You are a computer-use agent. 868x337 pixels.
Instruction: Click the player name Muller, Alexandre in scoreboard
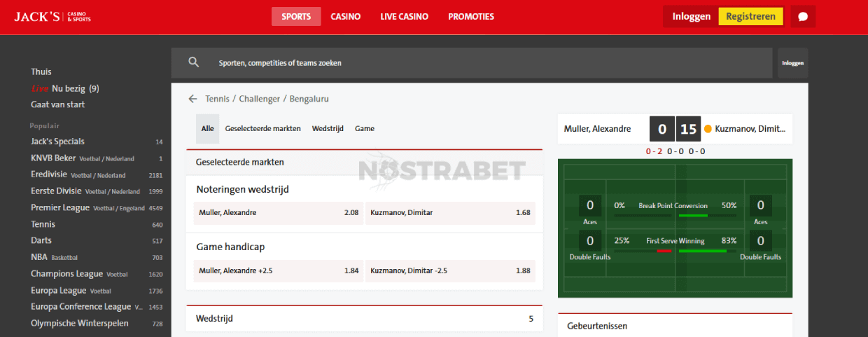(x=597, y=129)
